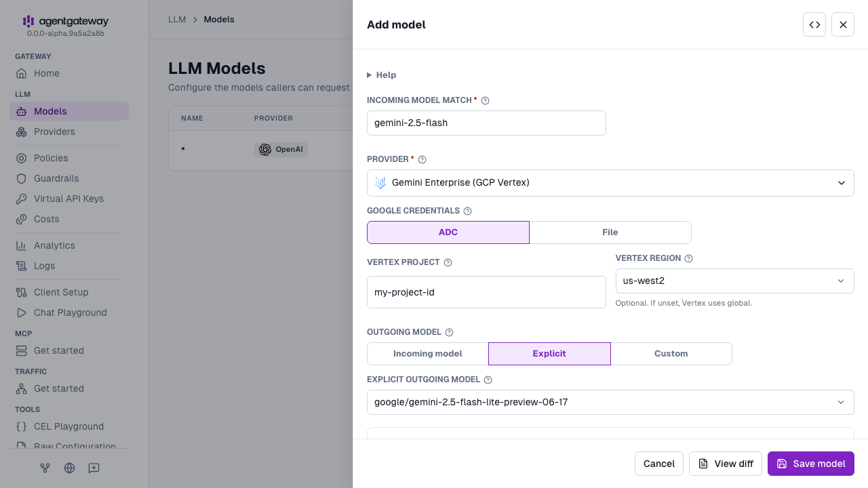Click the Models breadcrumb item

pos(219,20)
